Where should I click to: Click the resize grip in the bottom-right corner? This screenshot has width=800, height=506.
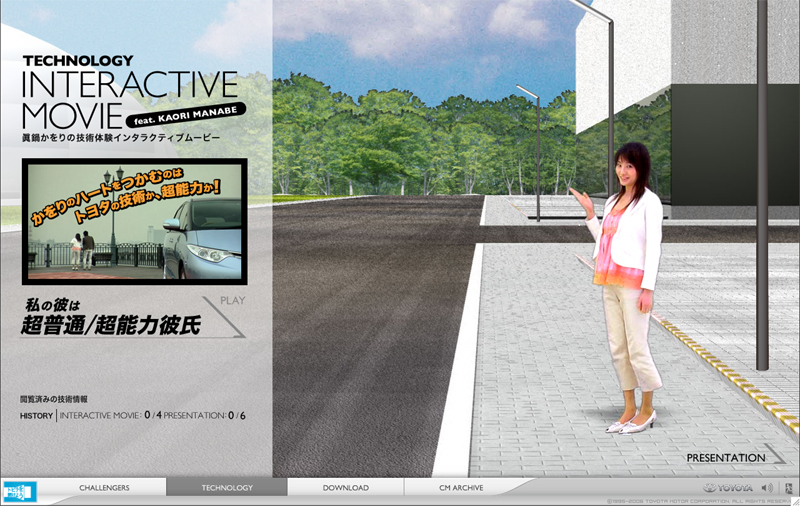(794, 500)
